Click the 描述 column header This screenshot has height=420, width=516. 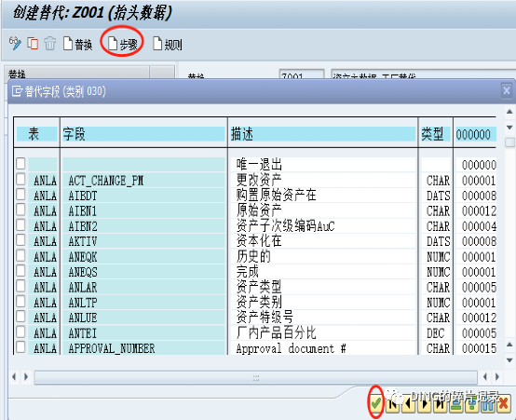(323, 134)
